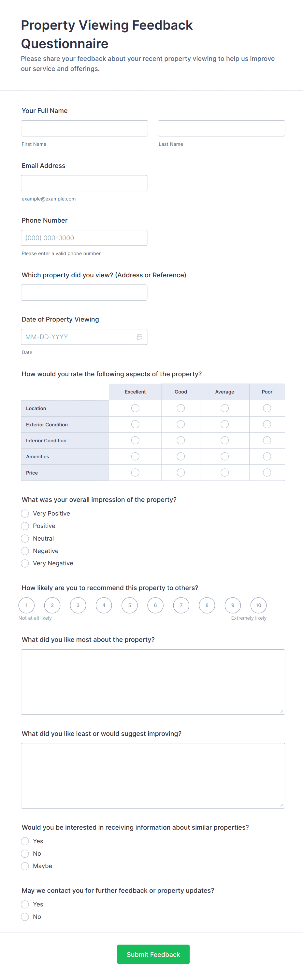This screenshot has height=980, width=303.
Task: Choose 5 on the recommendation scale
Action: pyautogui.click(x=129, y=605)
